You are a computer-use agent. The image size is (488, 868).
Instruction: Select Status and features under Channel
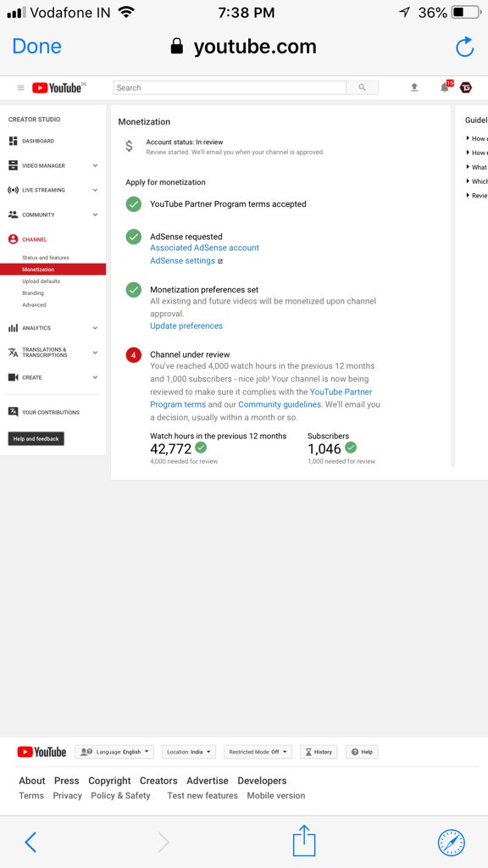46,258
